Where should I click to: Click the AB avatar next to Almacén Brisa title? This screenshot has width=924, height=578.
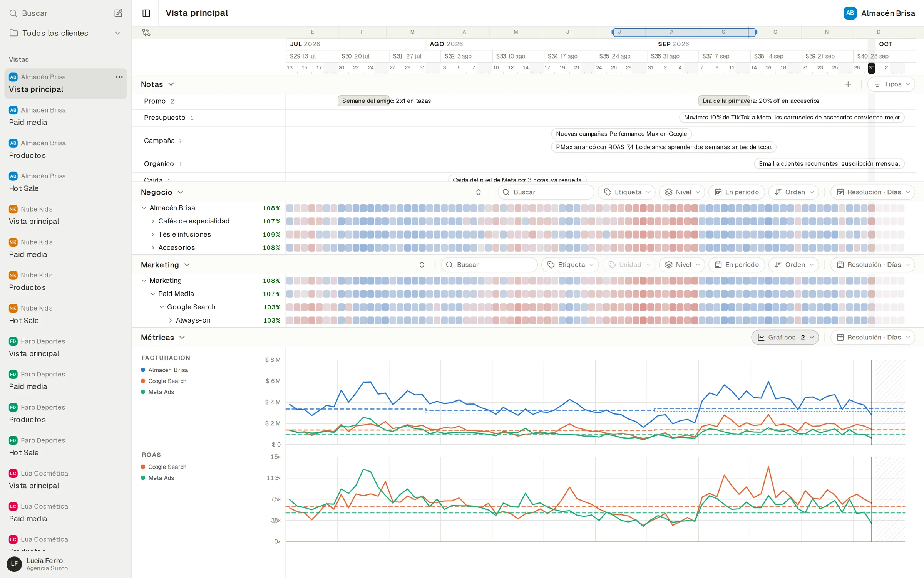[850, 13]
